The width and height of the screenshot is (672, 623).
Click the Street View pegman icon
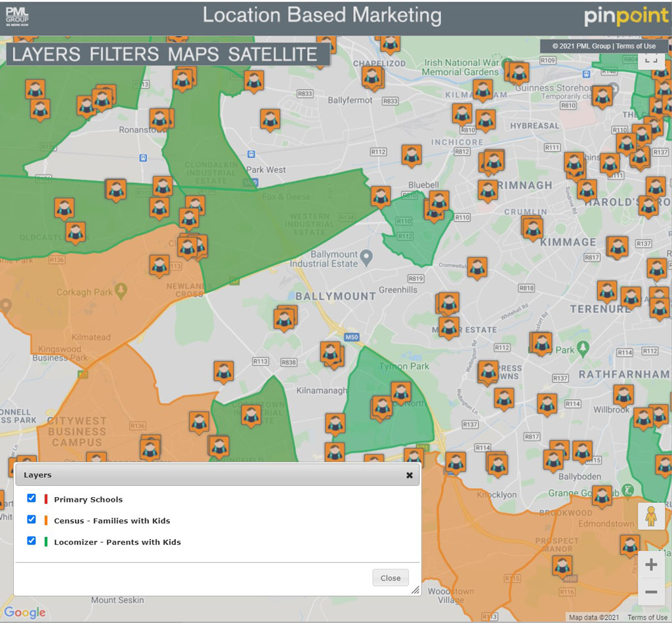pos(651,516)
